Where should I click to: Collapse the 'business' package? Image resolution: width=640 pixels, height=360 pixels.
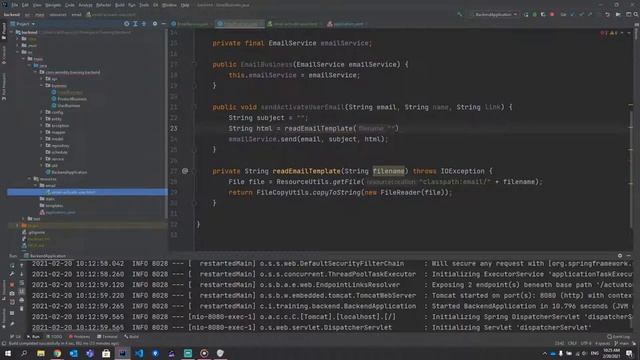pos(42,86)
